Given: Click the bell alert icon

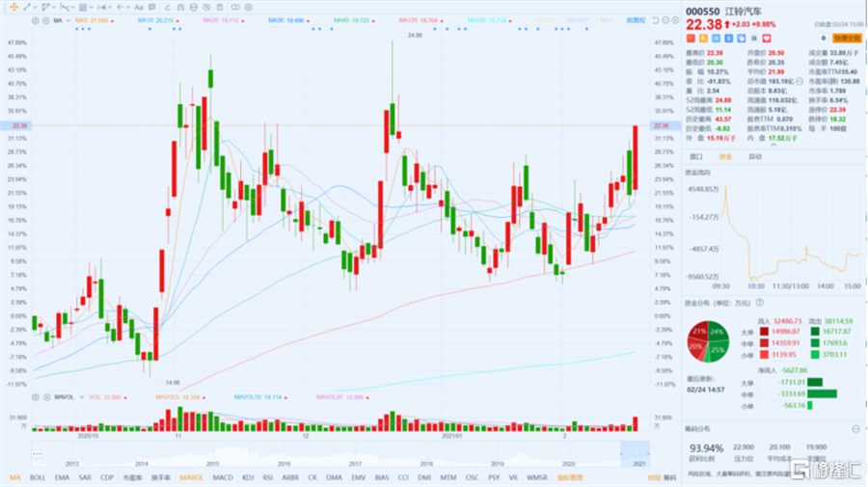Looking at the screenshot, I should point(824,39).
